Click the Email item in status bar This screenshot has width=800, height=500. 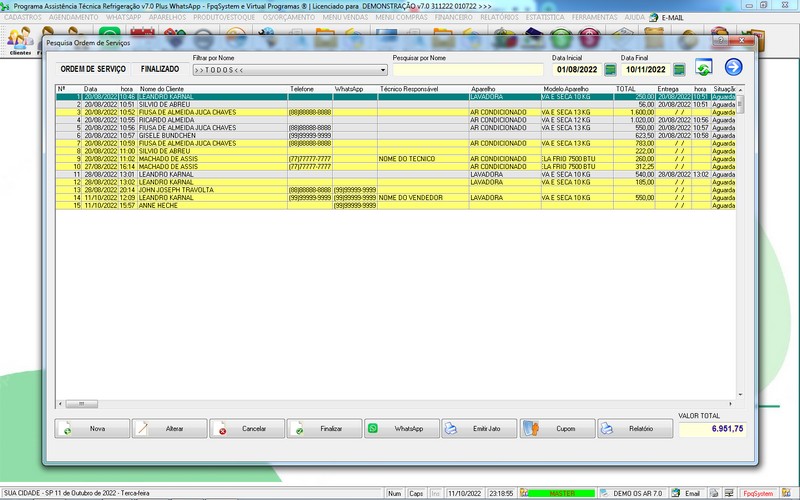click(692, 493)
